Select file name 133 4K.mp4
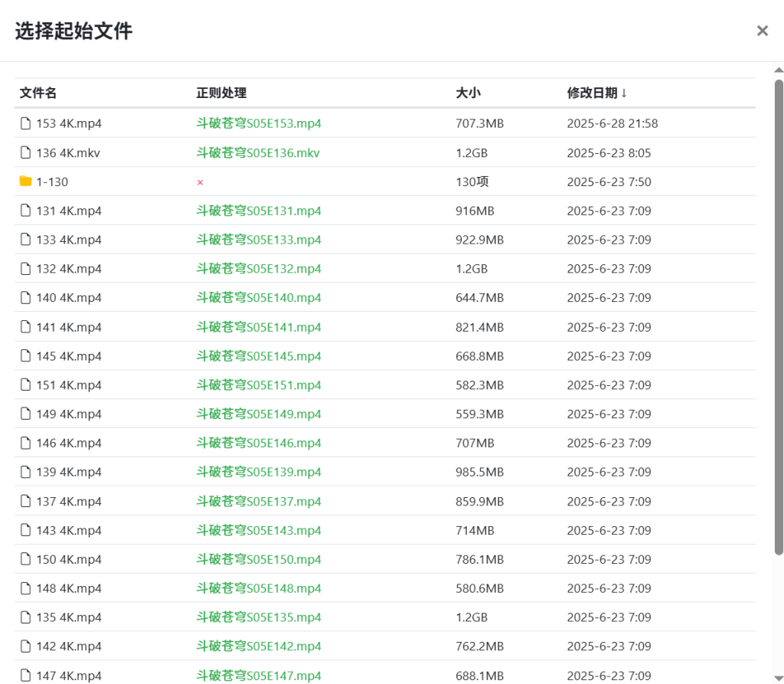 coord(69,241)
